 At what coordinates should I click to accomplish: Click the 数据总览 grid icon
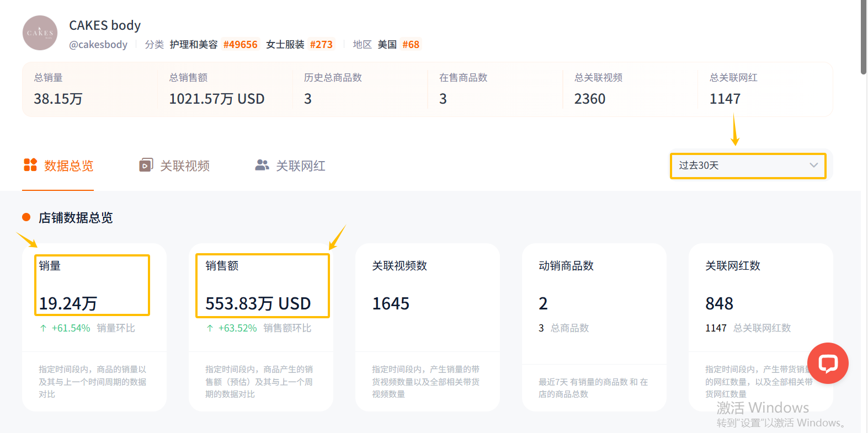[x=30, y=165]
